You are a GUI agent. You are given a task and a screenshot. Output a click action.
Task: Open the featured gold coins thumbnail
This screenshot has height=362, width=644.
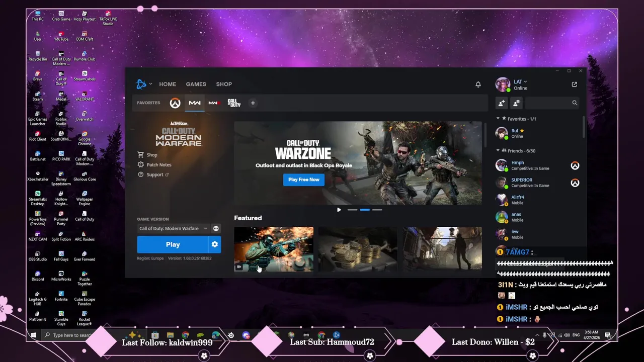[x=358, y=249]
